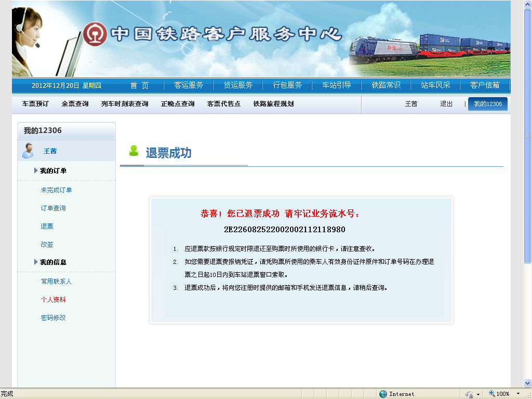Click the 王茜 username link in top bar

coord(411,104)
